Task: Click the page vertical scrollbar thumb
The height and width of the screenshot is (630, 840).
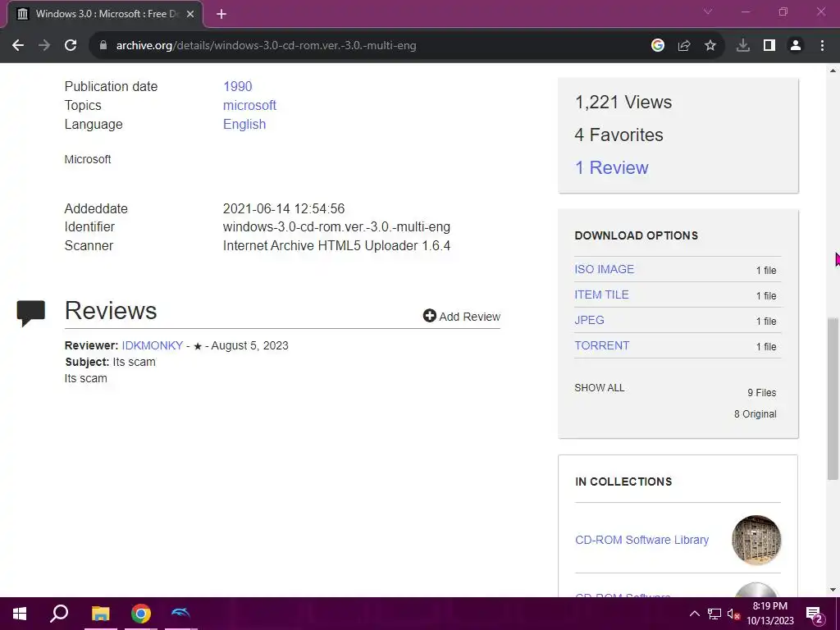Action: (833, 399)
